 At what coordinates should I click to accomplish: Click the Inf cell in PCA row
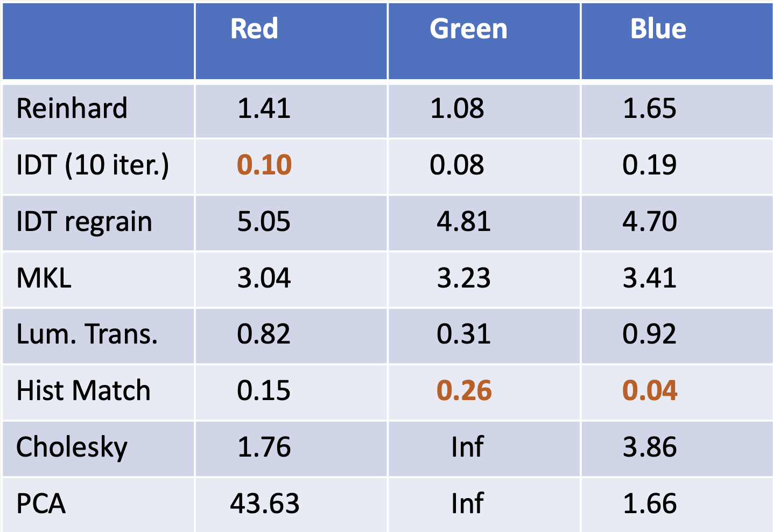[467, 504]
